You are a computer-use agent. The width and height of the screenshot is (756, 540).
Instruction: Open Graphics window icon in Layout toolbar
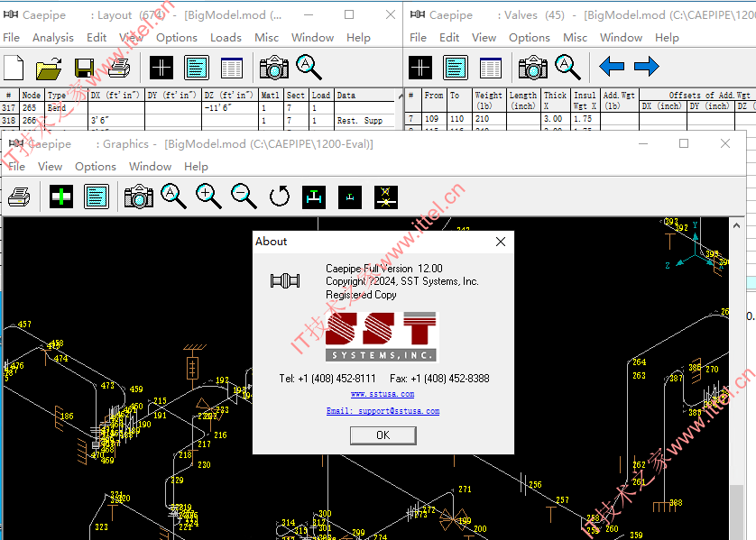(161, 68)
